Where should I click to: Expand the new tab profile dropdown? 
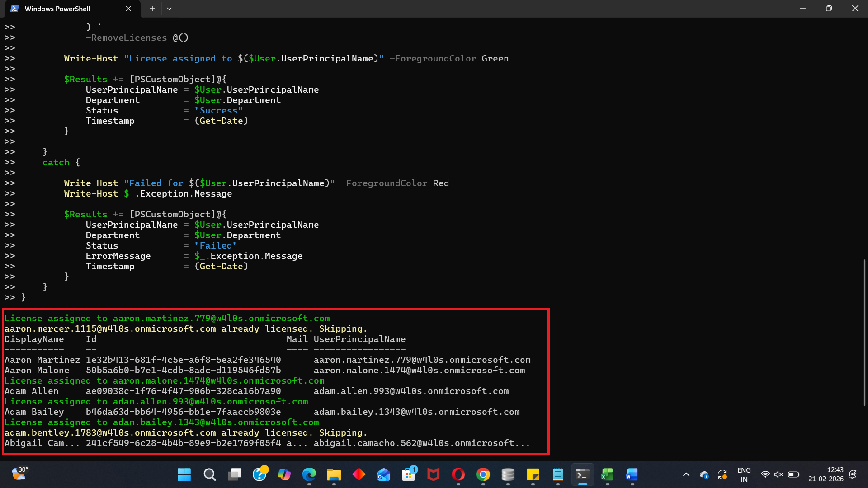click(169, 9)
